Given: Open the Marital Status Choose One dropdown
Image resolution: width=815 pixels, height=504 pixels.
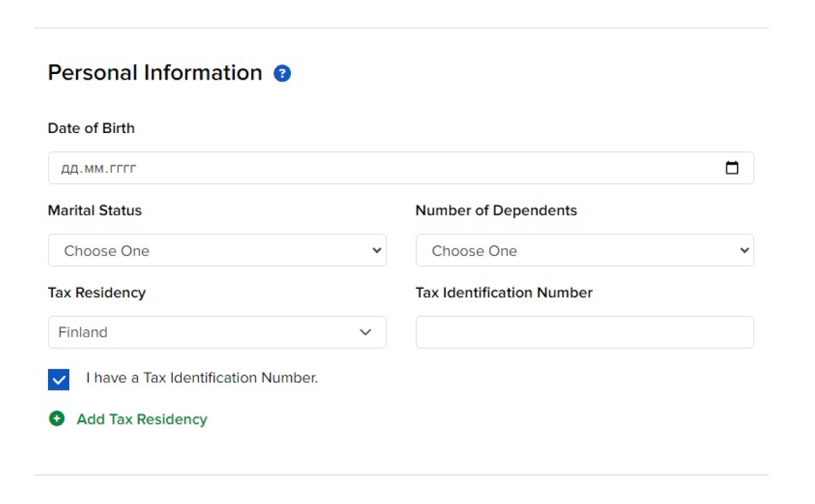Looking at the screenshot, I should coord(217,250).
